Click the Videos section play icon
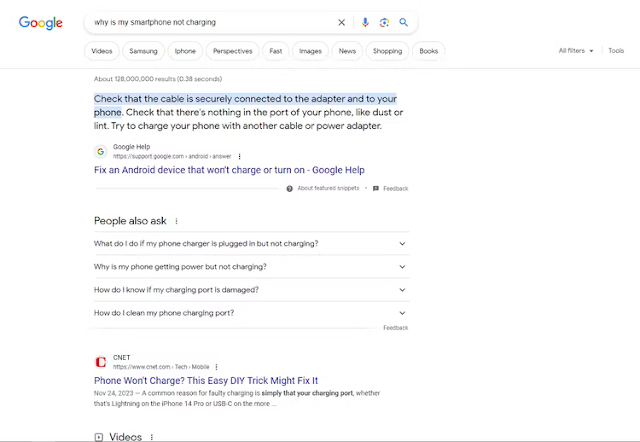 (x=99, y=437)
